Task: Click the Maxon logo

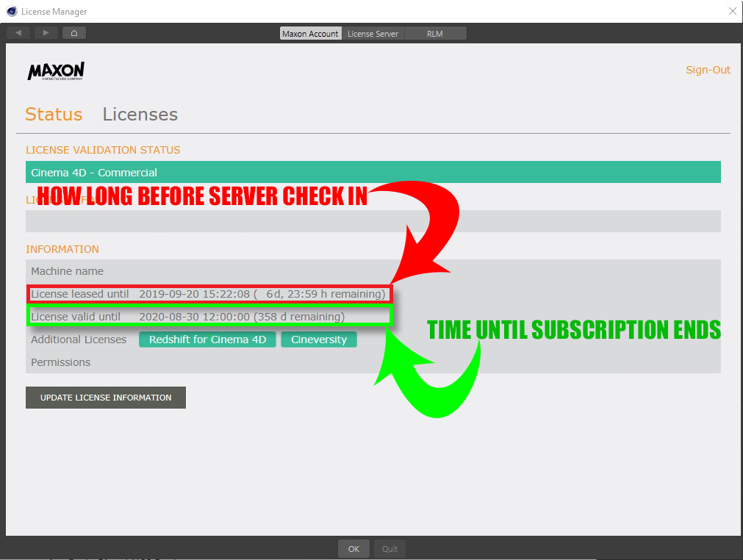Action: [x=56, y=71]
